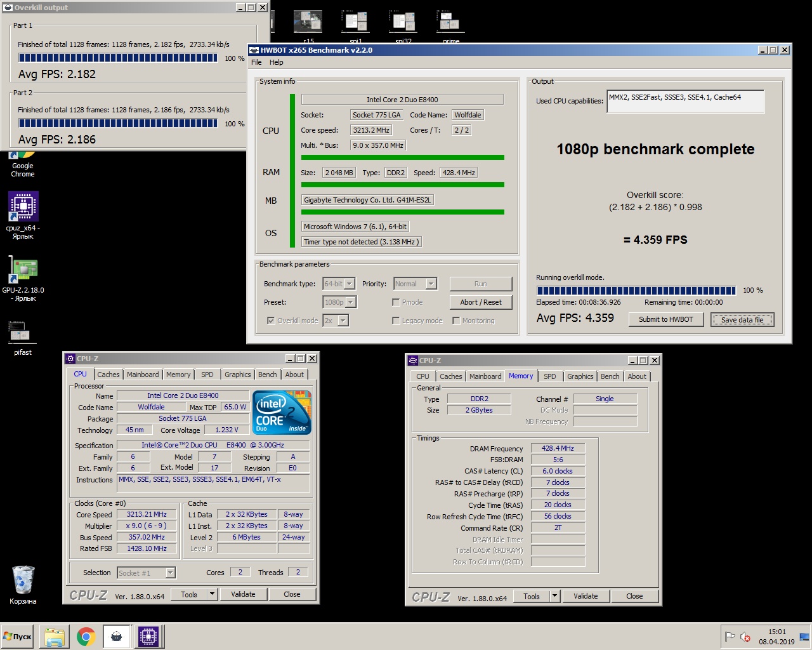
Task: Switch to CPU-Z taskbar button
Action: (x=148, y=637)
